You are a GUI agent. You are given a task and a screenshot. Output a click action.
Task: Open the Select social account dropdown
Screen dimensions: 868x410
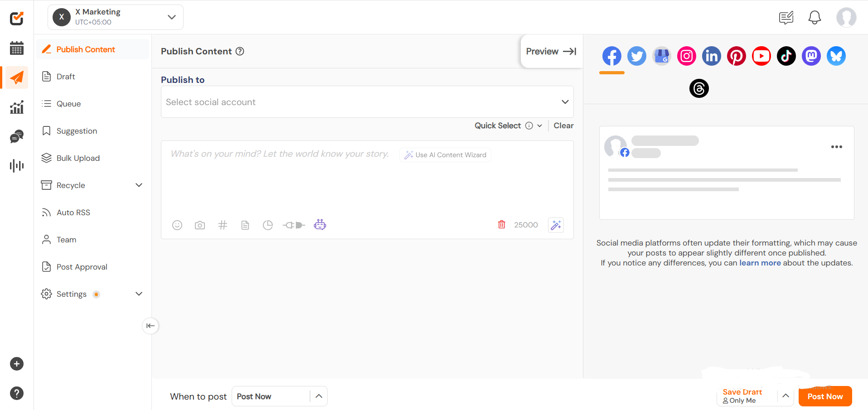[367, 102]
